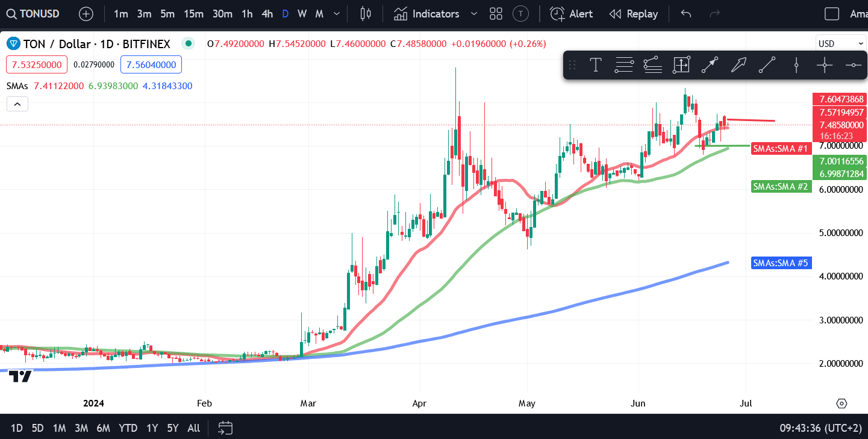Viewport: 868px width, 439px height.
Task: Set date range to 1M
Action: point(59,428)
